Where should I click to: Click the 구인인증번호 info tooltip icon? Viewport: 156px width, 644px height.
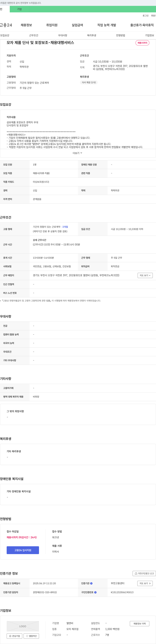95,592
